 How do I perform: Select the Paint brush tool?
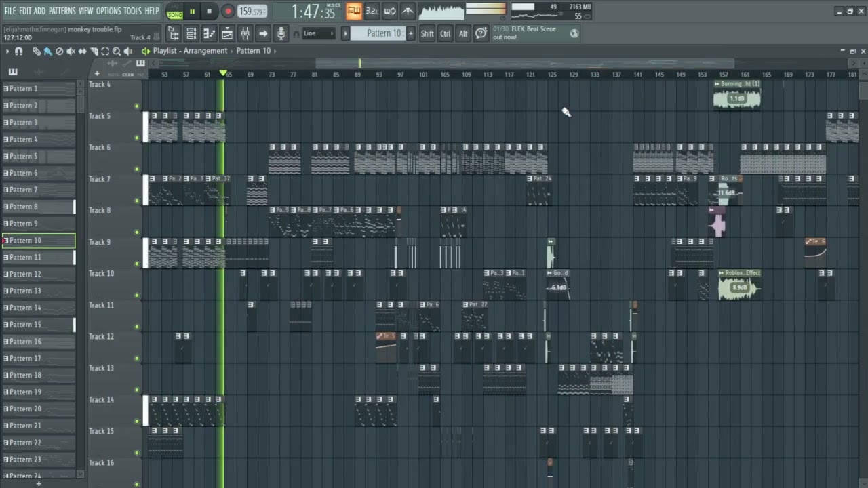(48, 52)
